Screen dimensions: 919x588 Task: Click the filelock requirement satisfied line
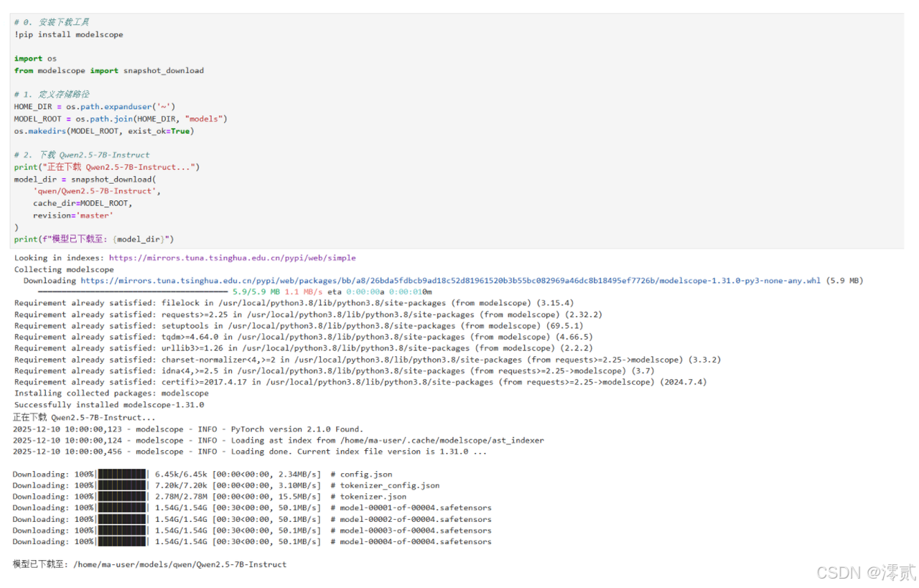[x=294, y=303]
